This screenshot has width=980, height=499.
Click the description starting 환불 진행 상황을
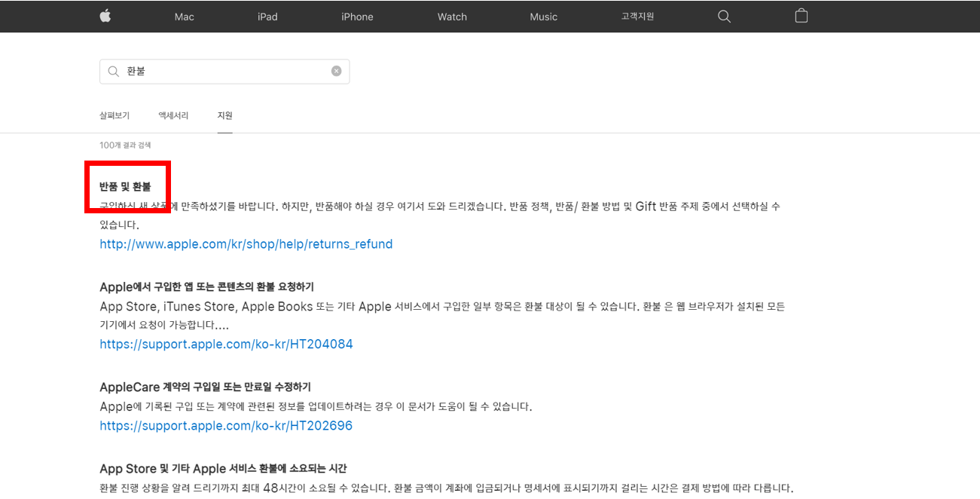(x=447, y=488)
